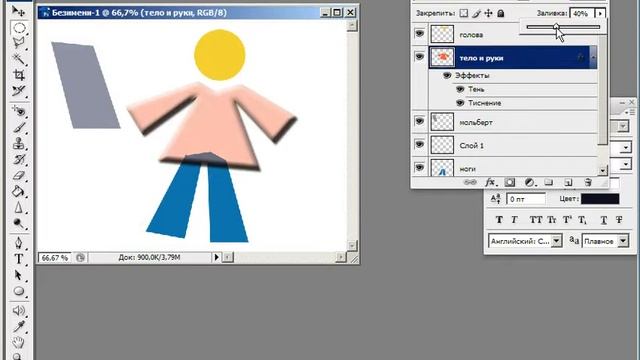Select the Magic Wand tool
The image size is (640, 360).
click(x=19, y=59)
